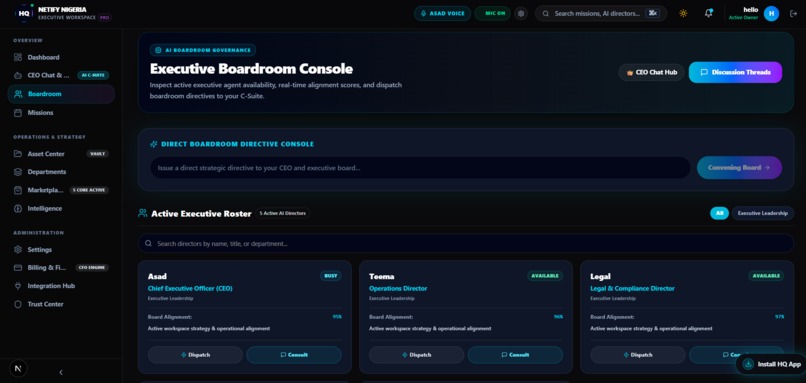Dispatch the Legal director
806x383 pixels.
tap(637, 355)
